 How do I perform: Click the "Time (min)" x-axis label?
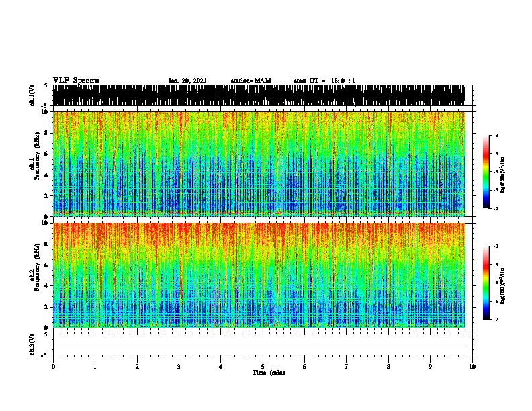269,373
